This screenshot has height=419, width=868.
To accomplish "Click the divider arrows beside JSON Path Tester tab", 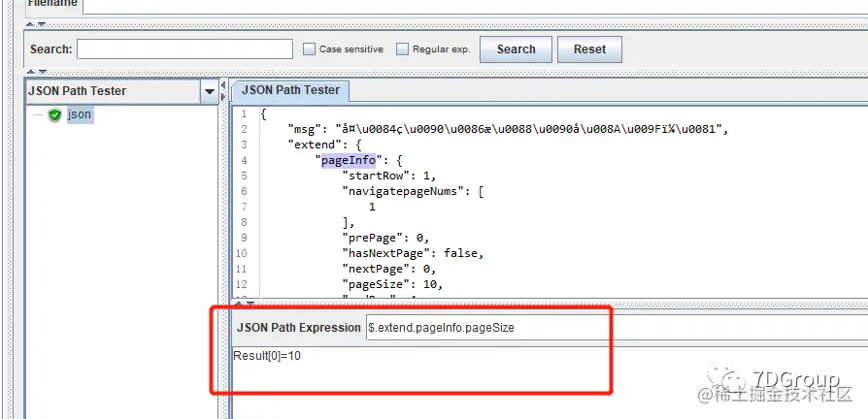I will coord(223,91).
